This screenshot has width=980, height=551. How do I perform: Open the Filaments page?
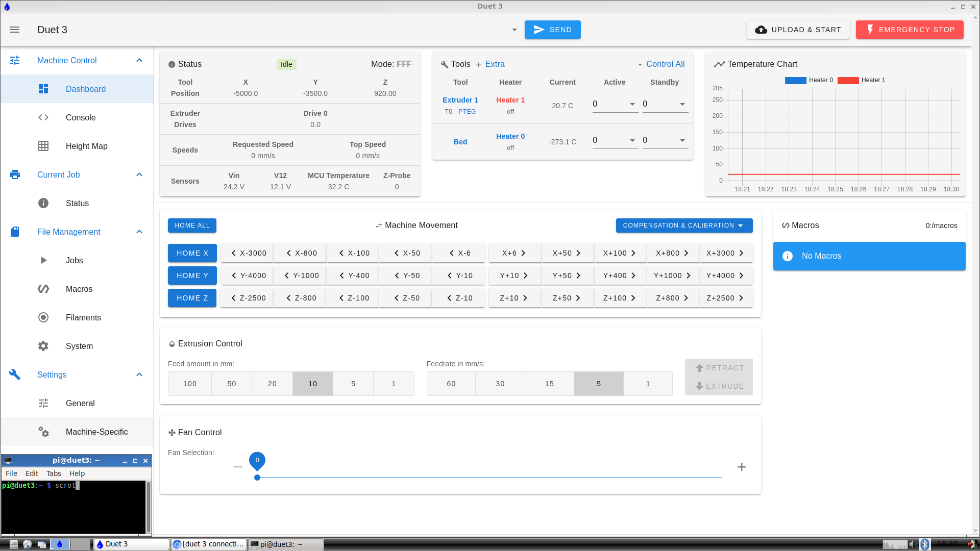(x=77, y=317)
